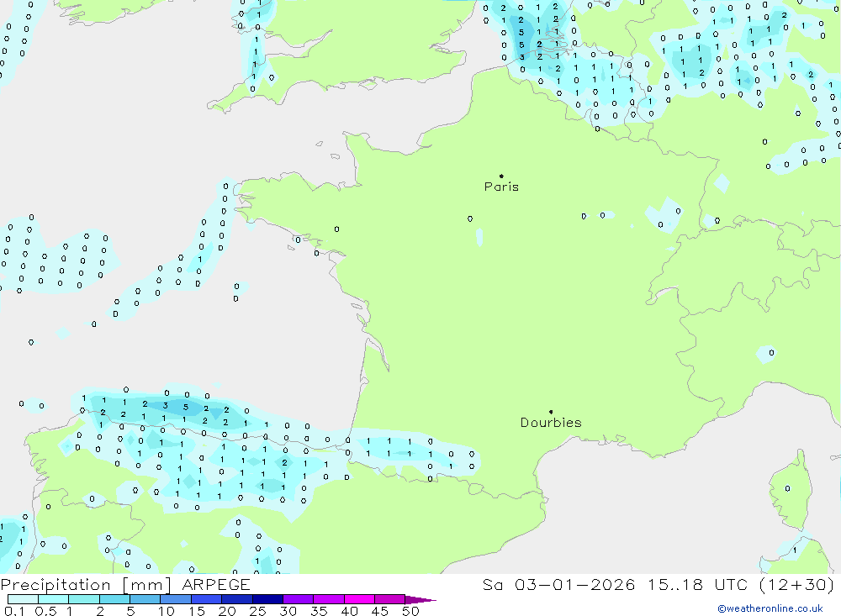Screen dimensions: 841x616
Task: Select the 35–40 mm violet legend swatch
Action: pyautogui.click(x=329, y=599)
